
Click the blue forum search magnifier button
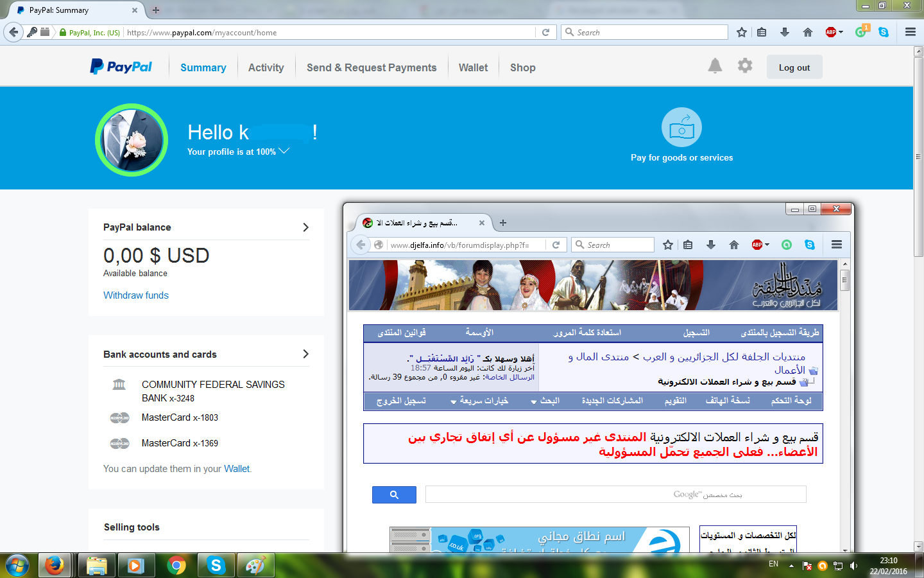coord(394,495)
